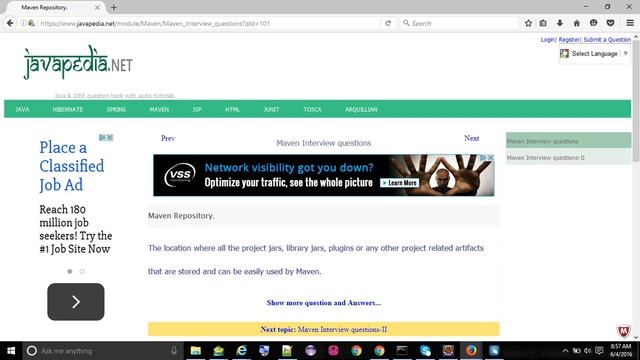
Task: Open the JUNIT menu item
Action: 271,109
